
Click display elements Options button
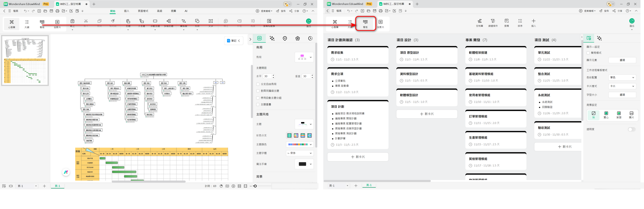[x=622, y=60]
